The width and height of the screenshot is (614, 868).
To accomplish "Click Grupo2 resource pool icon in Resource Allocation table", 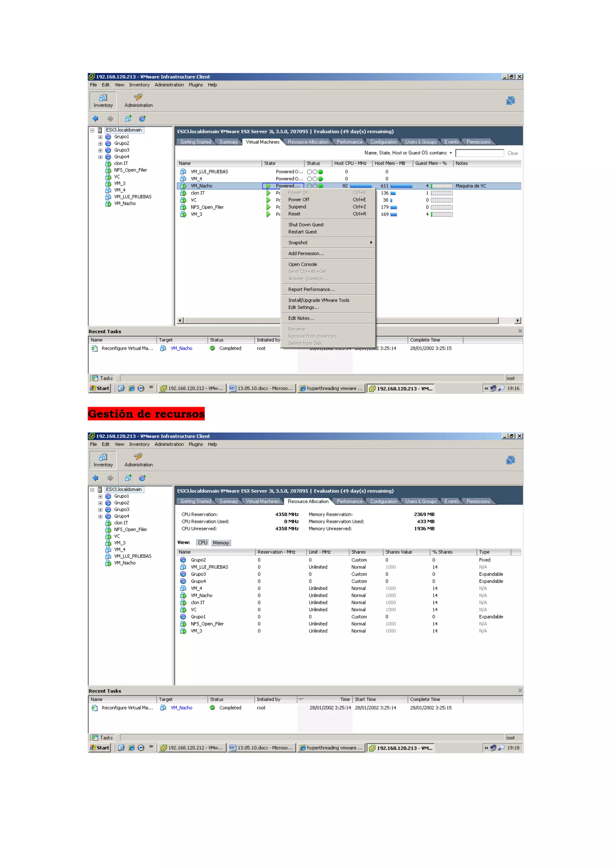I will [183, 560].
